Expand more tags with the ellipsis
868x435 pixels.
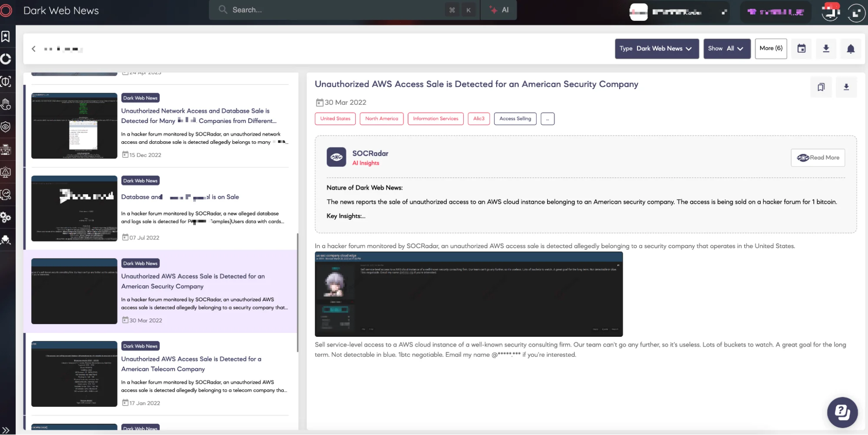coord(548,119)
